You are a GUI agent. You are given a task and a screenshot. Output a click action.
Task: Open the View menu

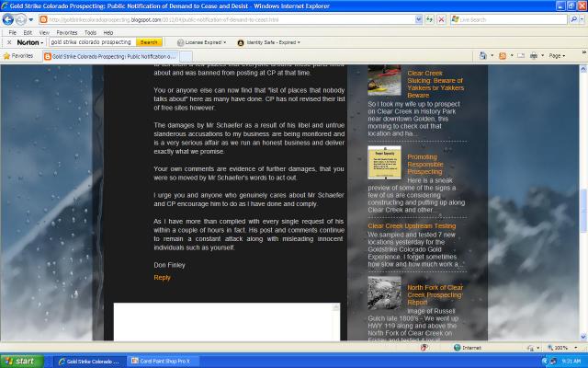[x=44, y=33]
